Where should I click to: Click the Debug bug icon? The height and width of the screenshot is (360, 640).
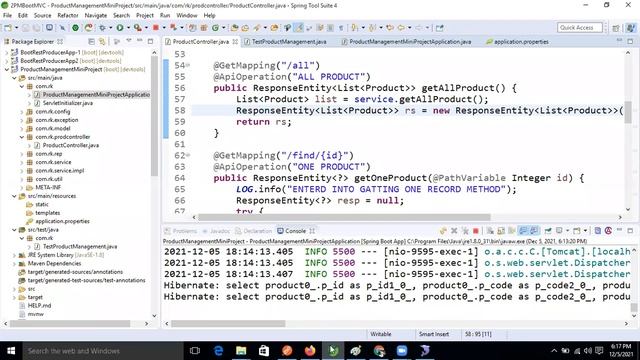(102, 28)
